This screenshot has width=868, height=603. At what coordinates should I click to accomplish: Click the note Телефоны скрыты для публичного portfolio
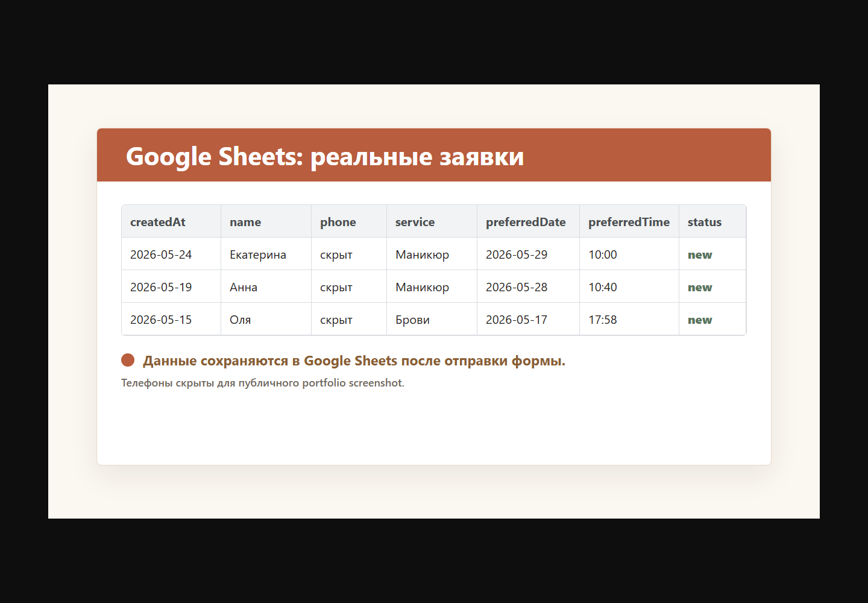click(233, 383)
